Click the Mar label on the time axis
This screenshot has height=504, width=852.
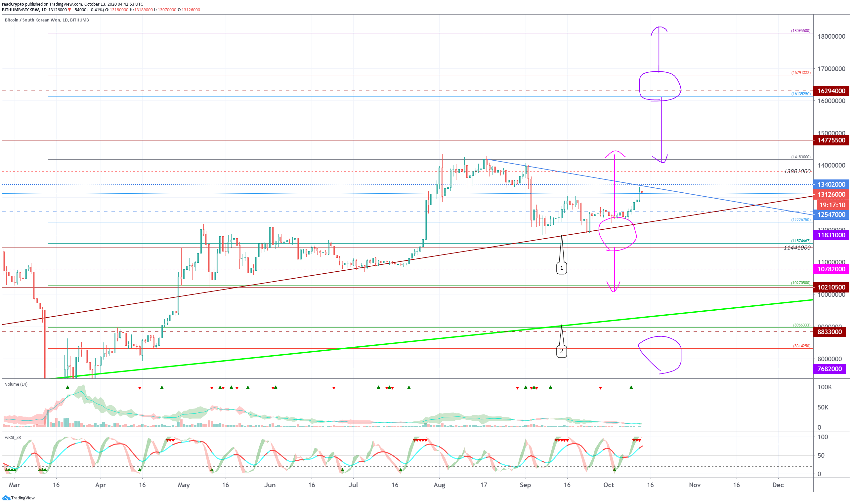tap(14, 485)
